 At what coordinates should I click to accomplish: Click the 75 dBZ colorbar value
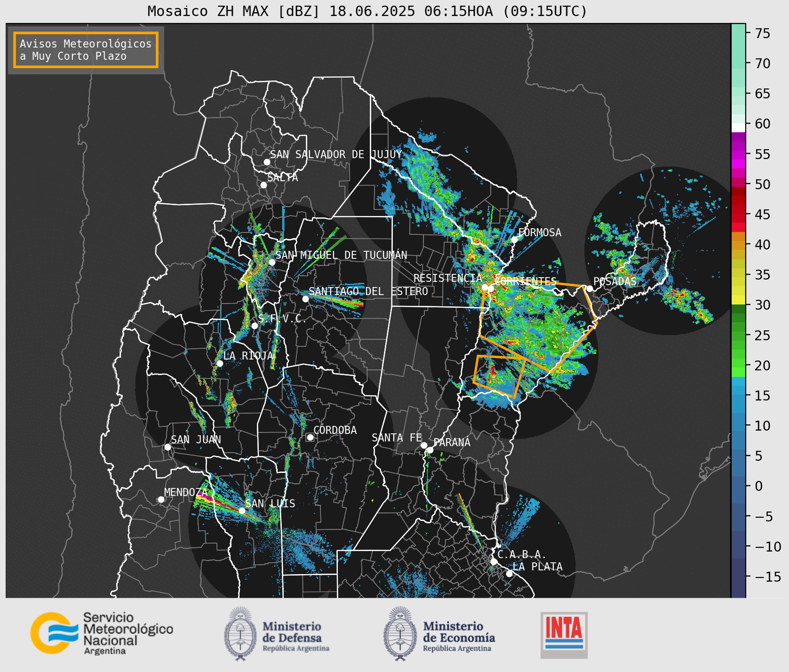(x=763, y=33)
